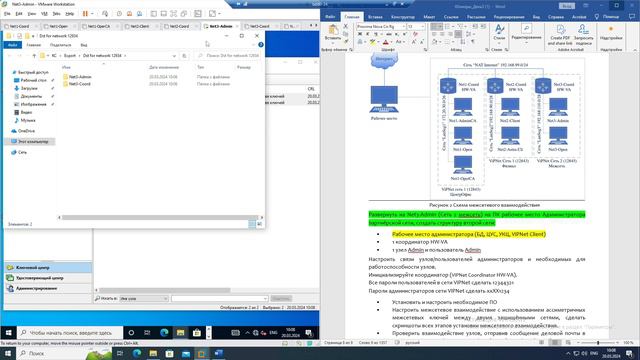Expand Explorer's address history dropdown
The height and width of the screenshot is (360, 640).
coord(174,56)
